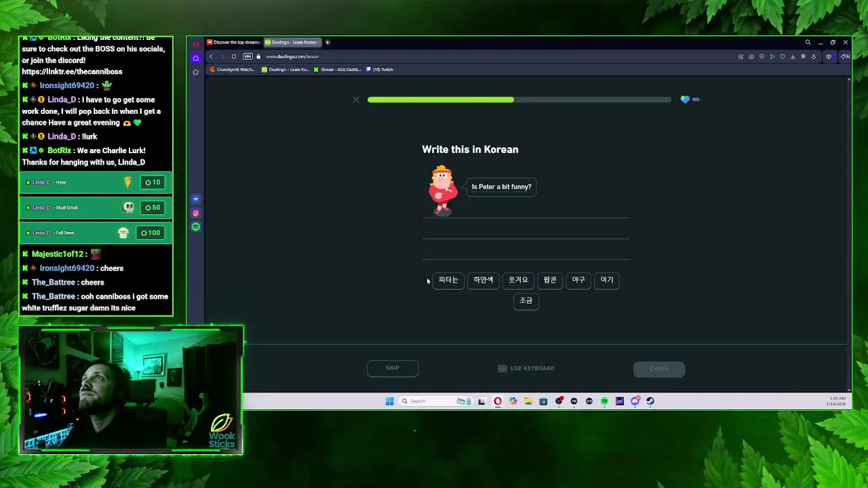Click the Wook Sticks logo
The image size is (868, 488).
[x=222, y=431]
